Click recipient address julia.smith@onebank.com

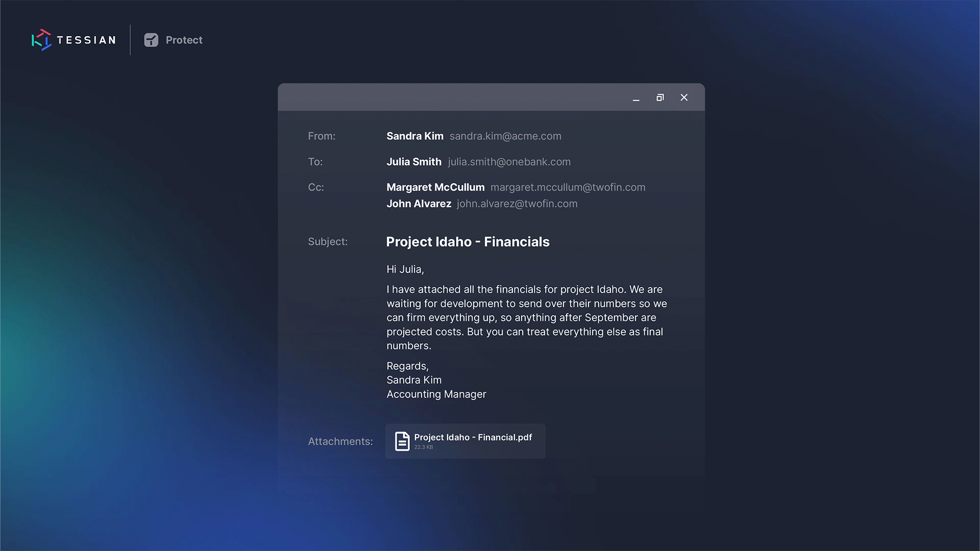pos(509,162)
